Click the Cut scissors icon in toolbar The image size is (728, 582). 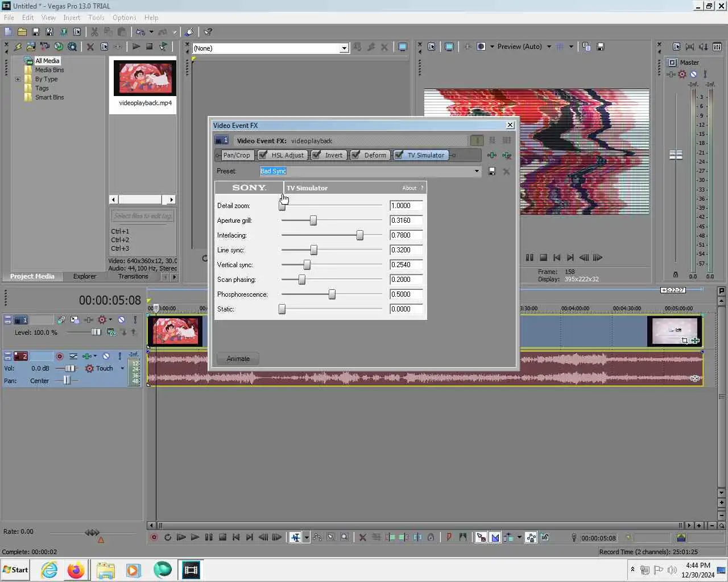94,32
